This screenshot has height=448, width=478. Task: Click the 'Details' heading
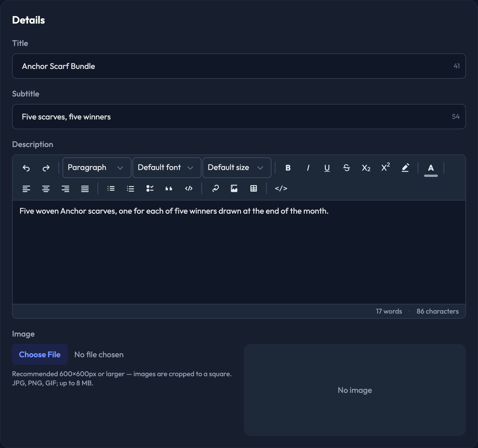pos(28,20)
